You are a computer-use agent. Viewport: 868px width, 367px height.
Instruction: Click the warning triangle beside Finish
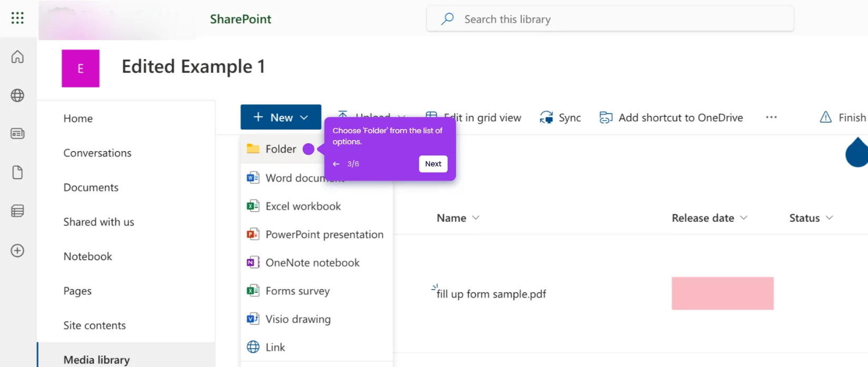(x=826, y=117)
